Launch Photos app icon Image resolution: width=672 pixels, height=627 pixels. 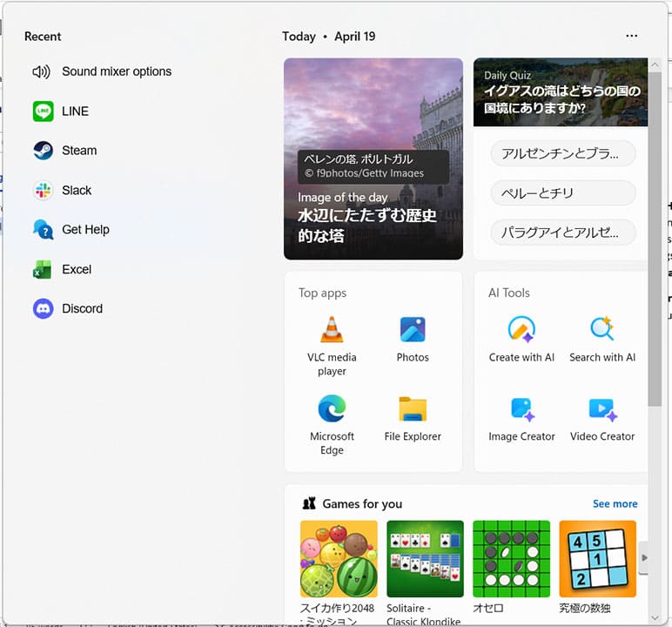pos(413,329)
